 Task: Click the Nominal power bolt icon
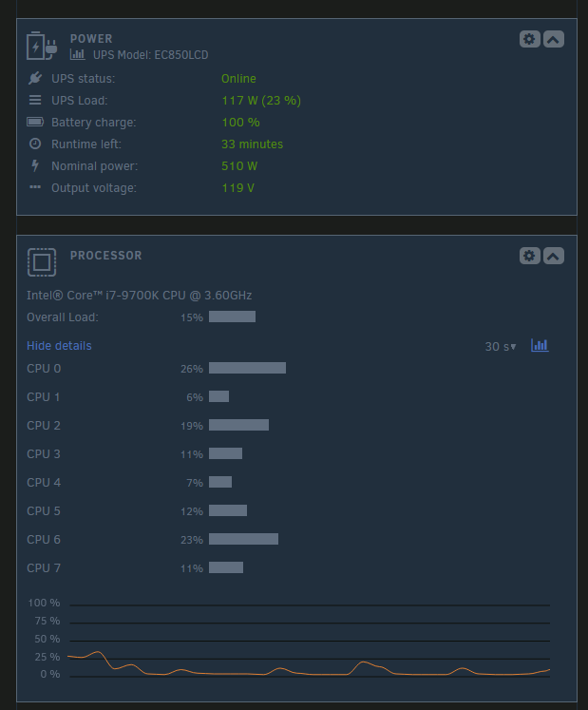click(x=35, y=165)
